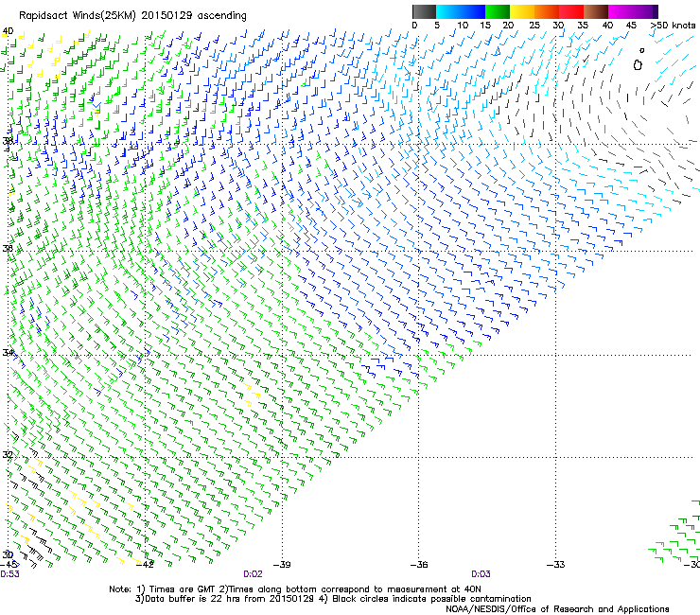Click the latitude label '40' at top left
The height and width of the screenshot is (615, 700).
[8, 31]
